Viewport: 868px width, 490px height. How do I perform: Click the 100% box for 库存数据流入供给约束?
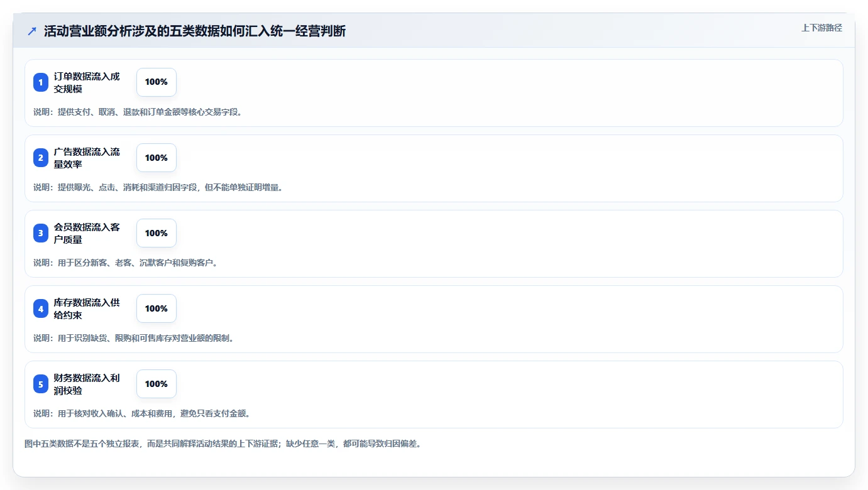pyautogui.click(x=157, y=308)
